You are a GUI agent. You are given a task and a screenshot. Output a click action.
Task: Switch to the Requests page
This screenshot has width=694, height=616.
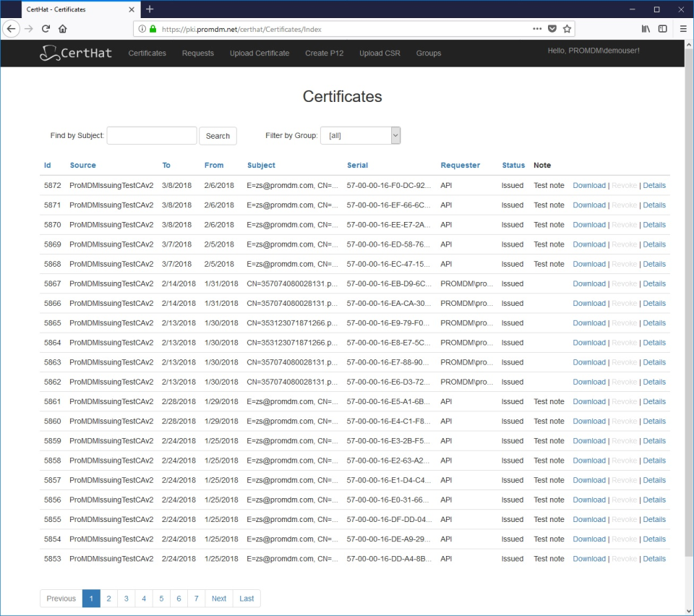click(197, 53)
